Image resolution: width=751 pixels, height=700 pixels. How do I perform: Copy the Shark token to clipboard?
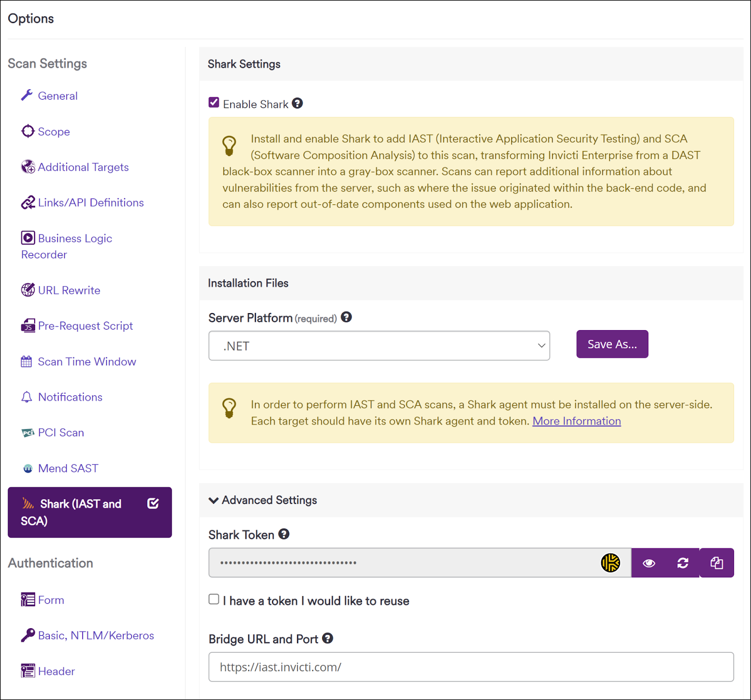coord(716,563)
